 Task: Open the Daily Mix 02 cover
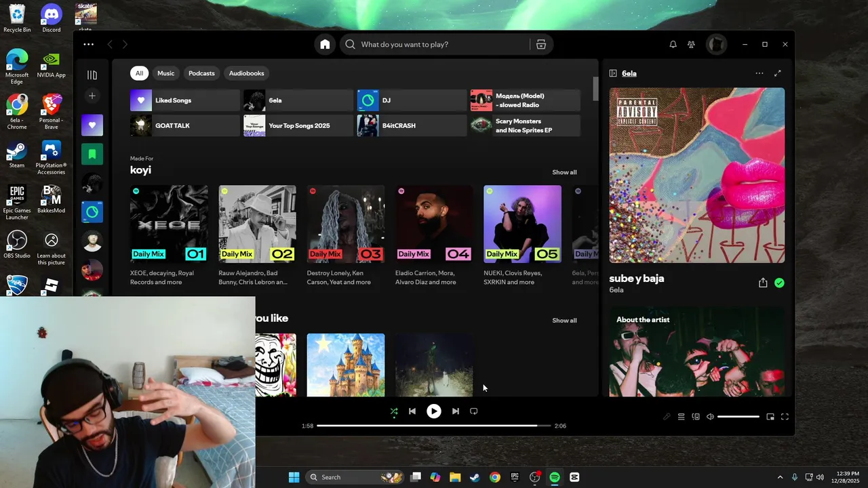point(257,224)
